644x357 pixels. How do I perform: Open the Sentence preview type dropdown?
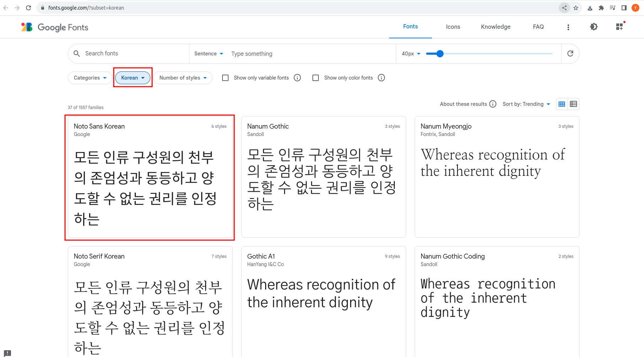coord(209,54)
